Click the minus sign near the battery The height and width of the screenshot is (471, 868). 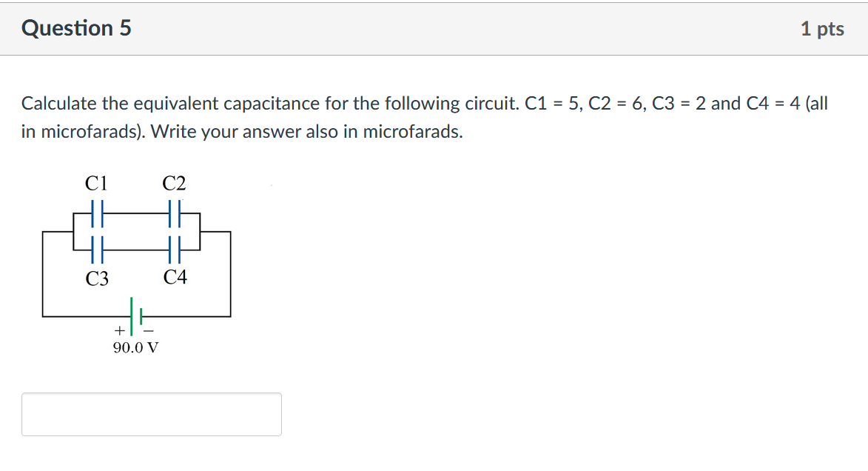(149, 330)
